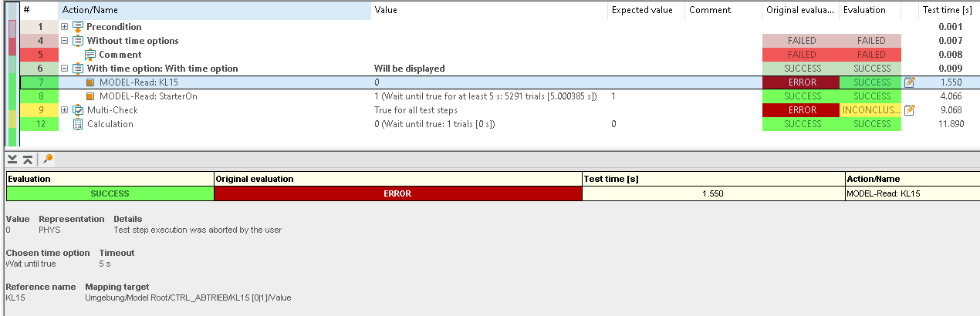The width and height of the screenshot is (980, 316).
Task: Click the Multi-Check checkmark icon
Action: pyautogui.click(x=77, y=110)
